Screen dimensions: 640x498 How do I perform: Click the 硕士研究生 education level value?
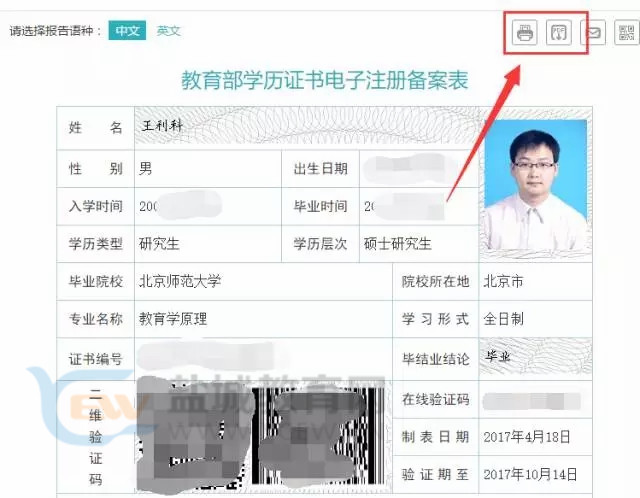click(x=397, y=243)
